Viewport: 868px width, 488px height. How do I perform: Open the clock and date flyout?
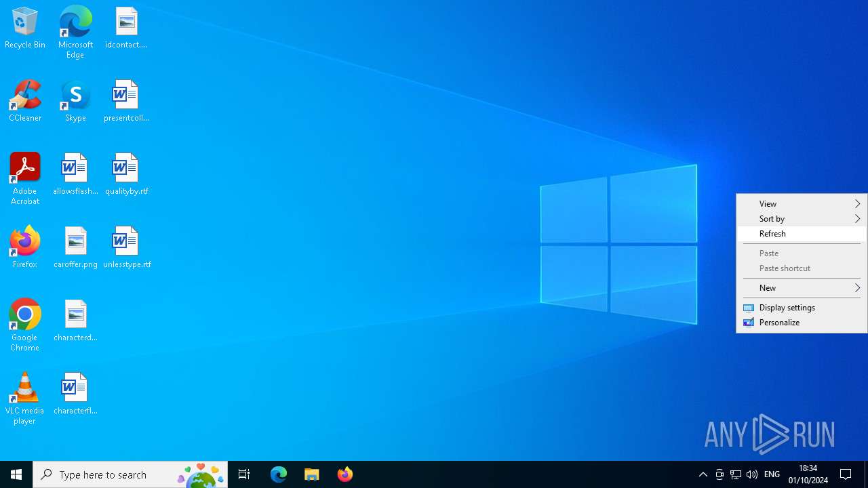point(808,474)
